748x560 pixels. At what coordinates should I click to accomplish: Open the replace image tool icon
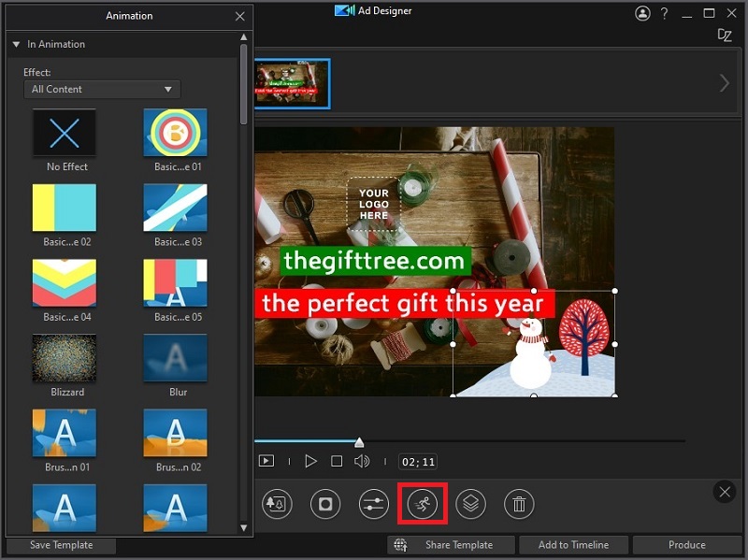pos(277,504)
